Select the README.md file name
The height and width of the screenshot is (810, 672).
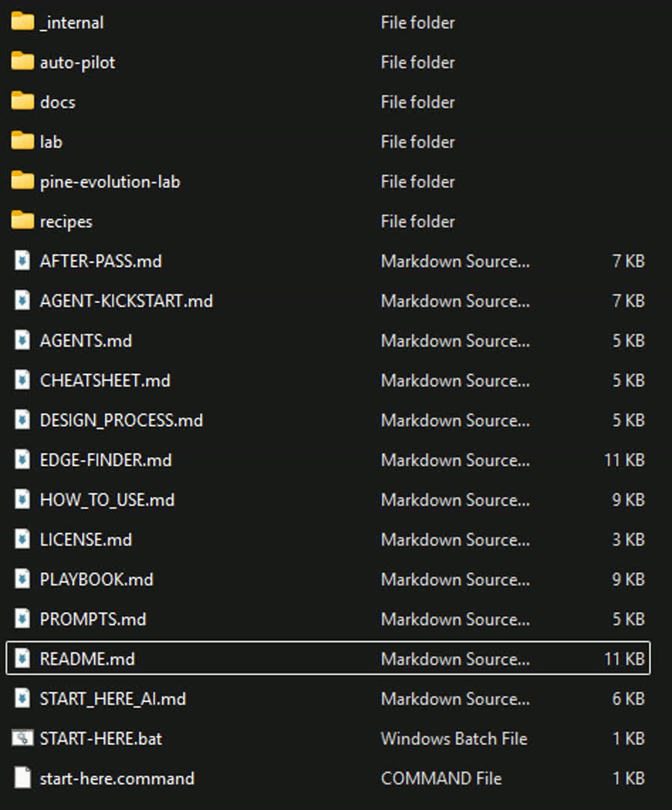[x=87, y=658]
